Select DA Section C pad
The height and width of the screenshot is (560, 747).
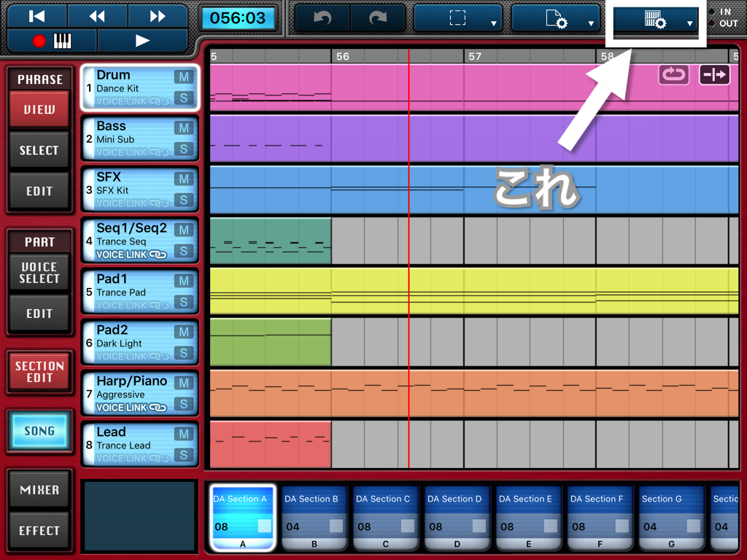[x=385, y=518]
